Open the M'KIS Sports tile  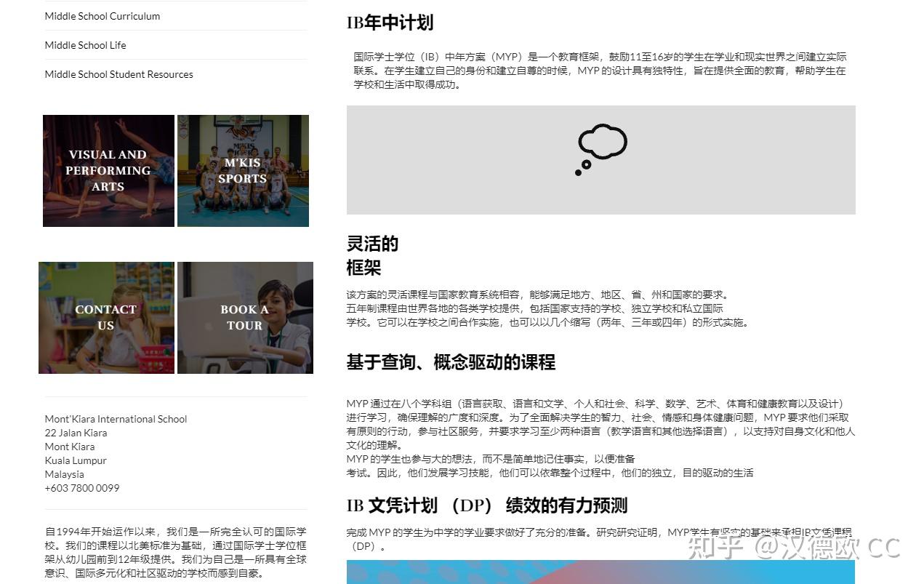click(x=243, y=171)
